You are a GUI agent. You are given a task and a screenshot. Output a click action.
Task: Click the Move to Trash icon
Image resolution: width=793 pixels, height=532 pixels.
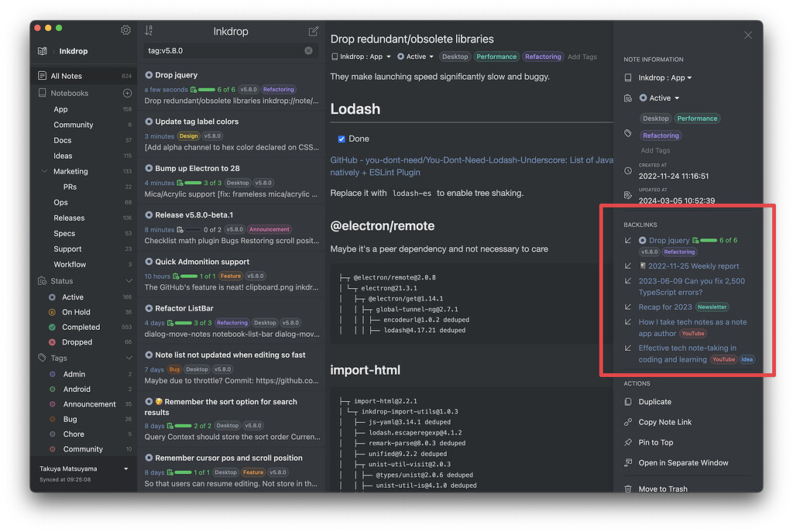tap(629, 489)
